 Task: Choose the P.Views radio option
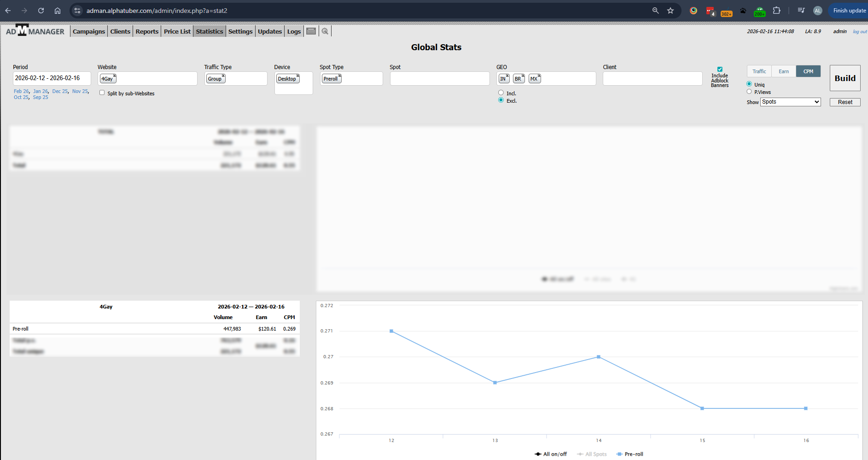click(x=749, y=92)
